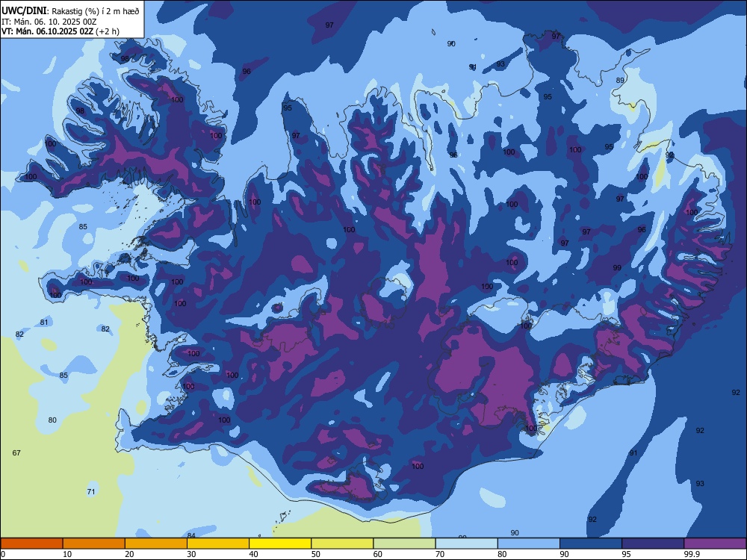The image size is (747, 560).
Task: Click the legend tick label "60"
Action: (378, 554)
